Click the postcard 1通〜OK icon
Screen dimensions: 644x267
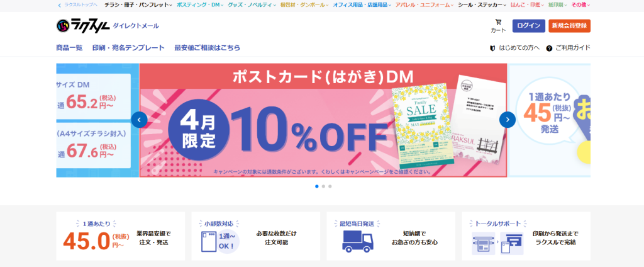219,241
